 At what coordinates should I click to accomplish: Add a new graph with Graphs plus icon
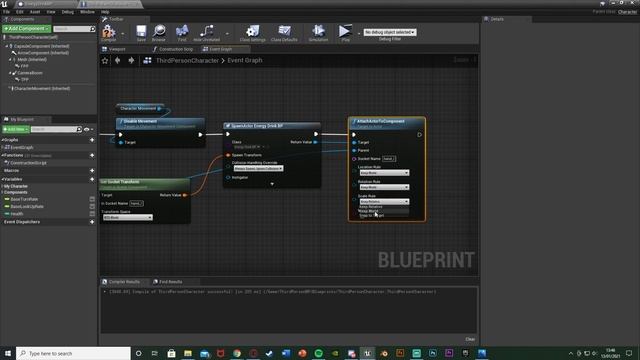(92, 140)
